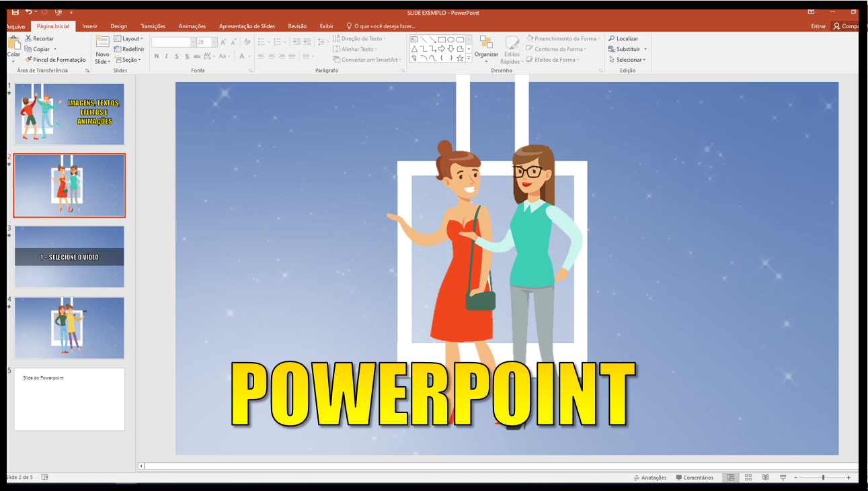This screenshot has height=491, width=868.
Task: Increase list indent level
Action: (x=307, y=42)
